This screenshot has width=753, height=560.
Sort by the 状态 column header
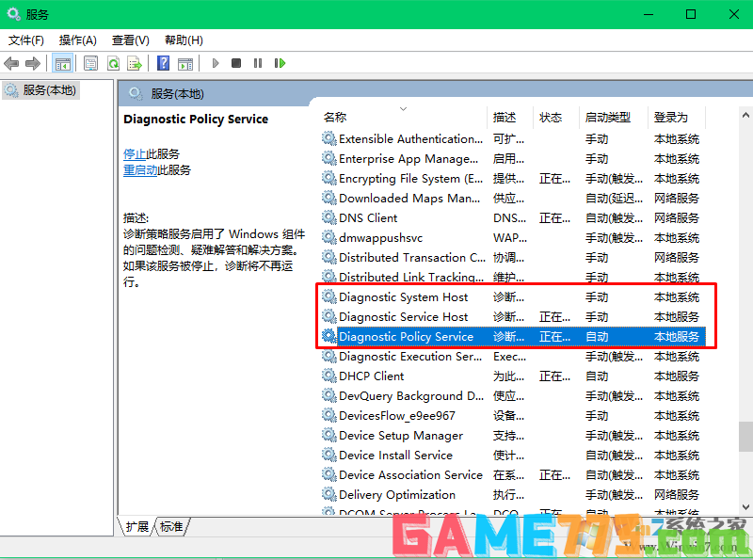coord(556,118)
